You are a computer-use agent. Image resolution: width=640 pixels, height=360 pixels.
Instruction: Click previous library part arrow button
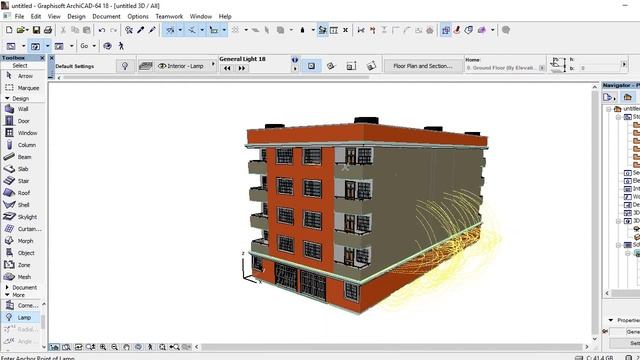click(227, 68)
